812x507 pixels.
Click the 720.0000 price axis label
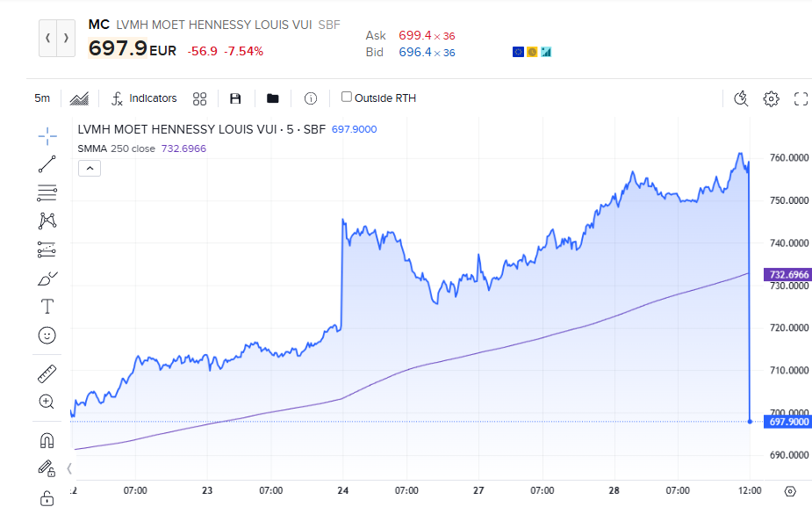pyautogui.click(x=788, y=328)
